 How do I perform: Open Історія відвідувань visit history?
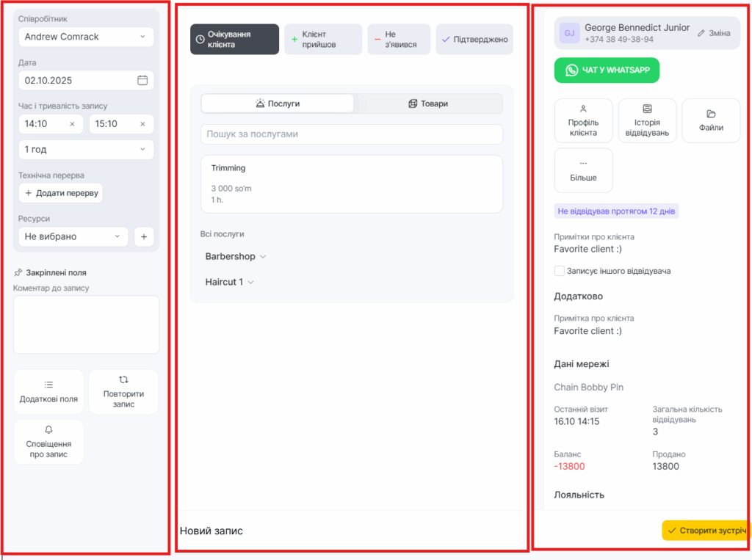tap(647, 120)
